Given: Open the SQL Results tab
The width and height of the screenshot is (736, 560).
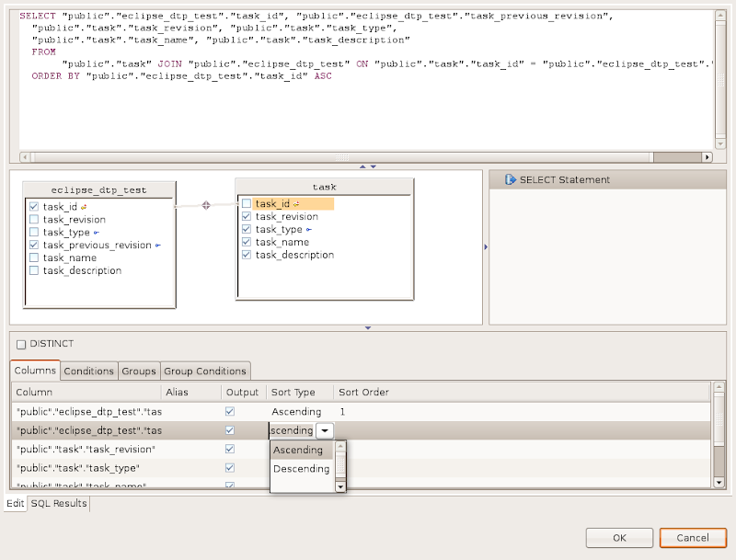Looking at the screenshot, I should click(59, 504).
